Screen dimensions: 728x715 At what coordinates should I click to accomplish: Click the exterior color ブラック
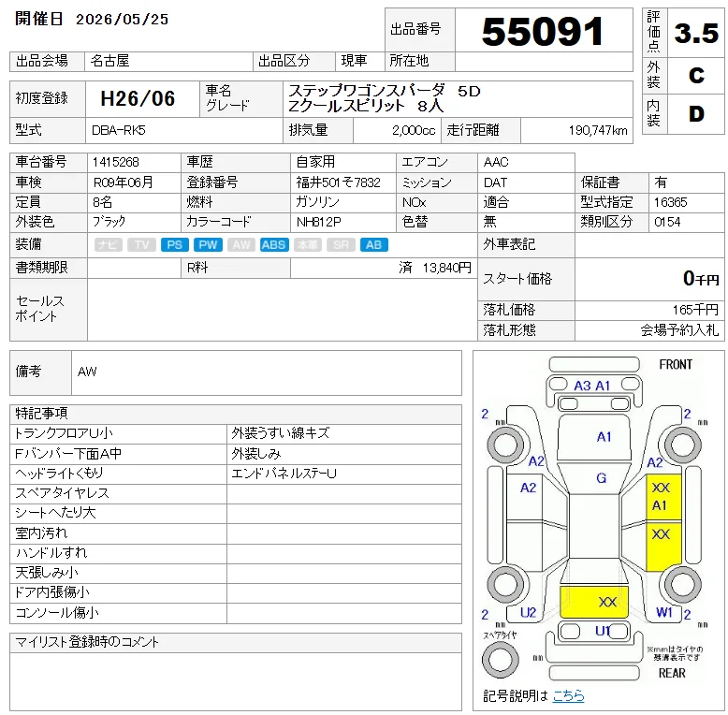pos(109,222)
